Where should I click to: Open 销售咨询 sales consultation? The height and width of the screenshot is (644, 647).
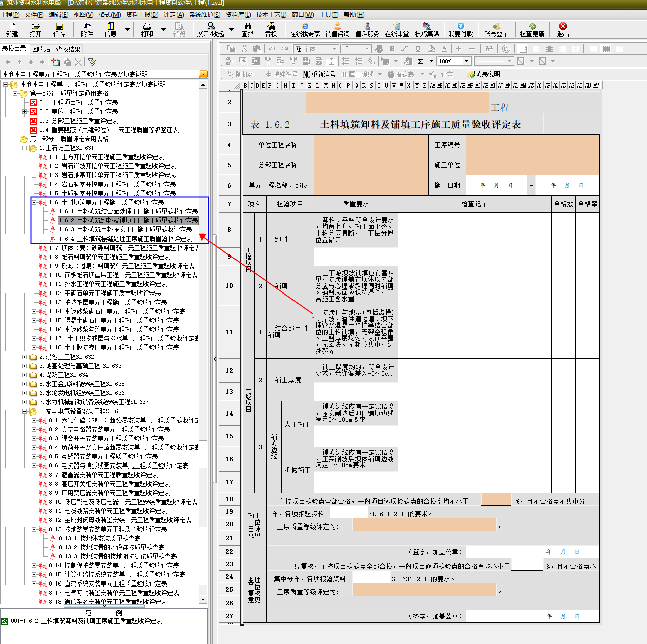click(337, 30)
